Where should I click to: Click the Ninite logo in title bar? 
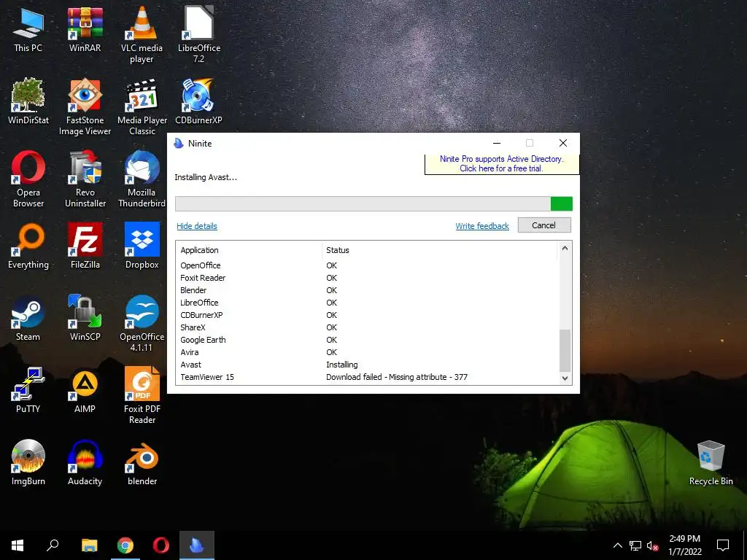[179, 144]
